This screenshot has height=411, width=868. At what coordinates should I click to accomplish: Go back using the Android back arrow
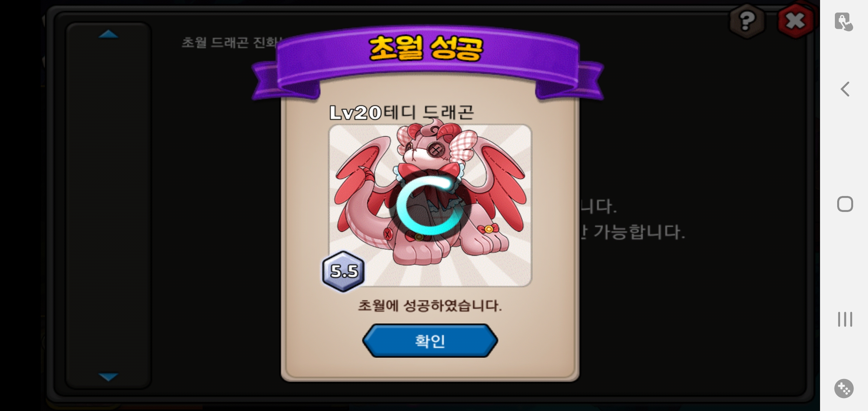point(845,89)
